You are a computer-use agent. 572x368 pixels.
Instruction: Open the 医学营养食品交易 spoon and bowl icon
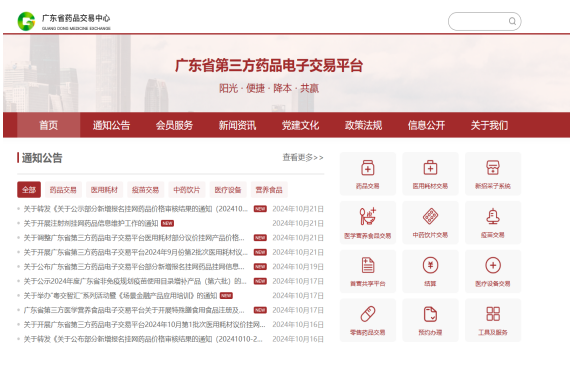[368, 216]
